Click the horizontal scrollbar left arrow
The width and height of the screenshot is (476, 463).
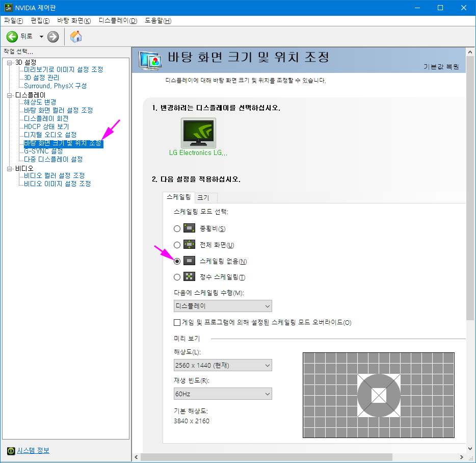(x=136, y=457)
